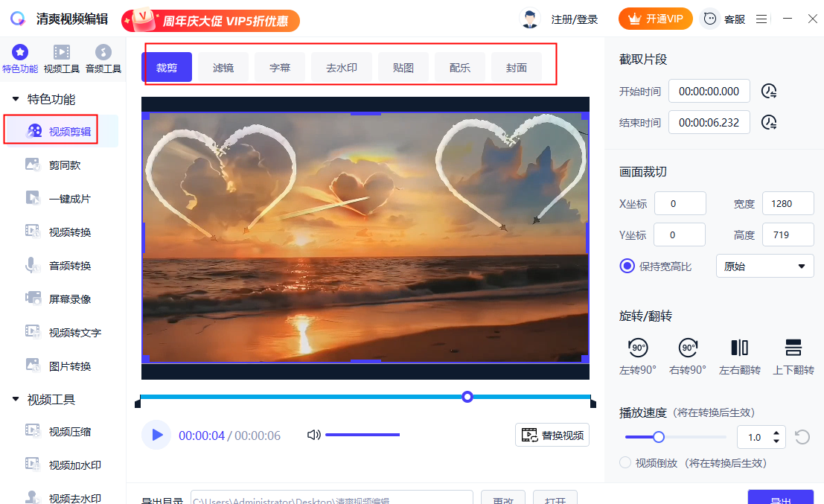Screen dimensions: 824x504
Task: Mute the video volume speaker icon
Action: [313, 435]
